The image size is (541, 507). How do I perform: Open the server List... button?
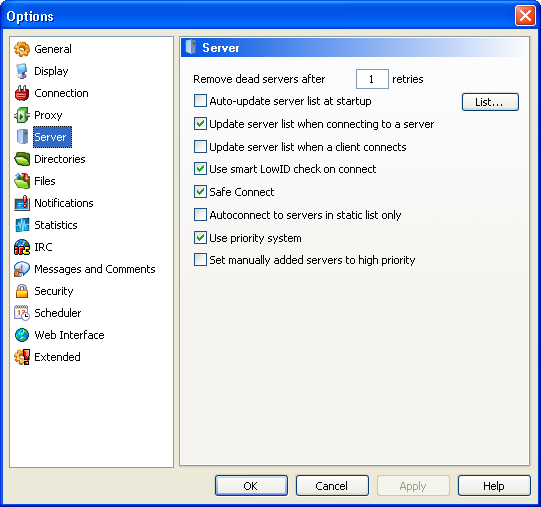click(x=490, y=102)
